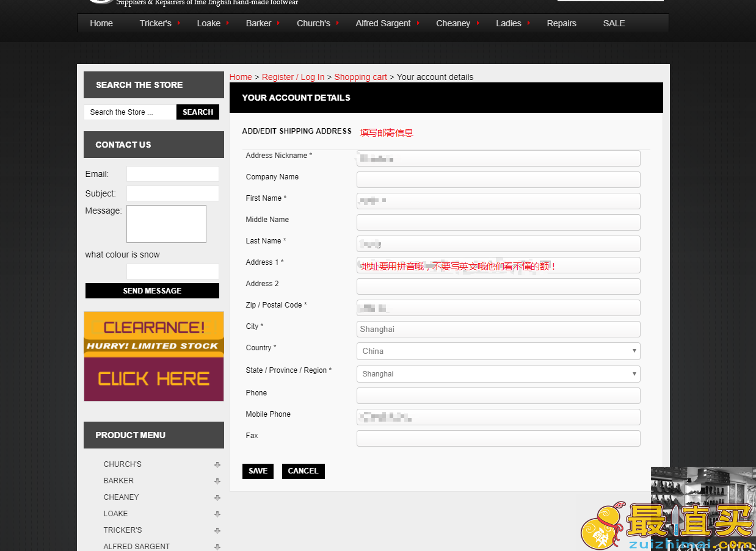Open the Country dropdown showing China
756x551 pixels.
pos(498,351)
